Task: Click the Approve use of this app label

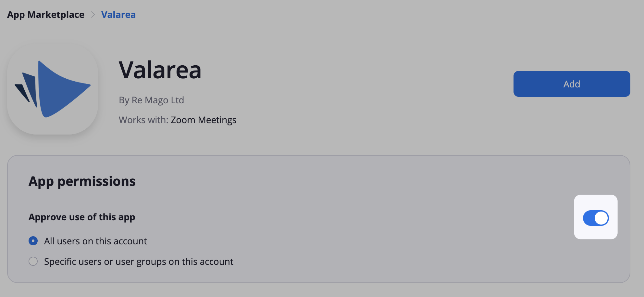Action: pos(82,217)
